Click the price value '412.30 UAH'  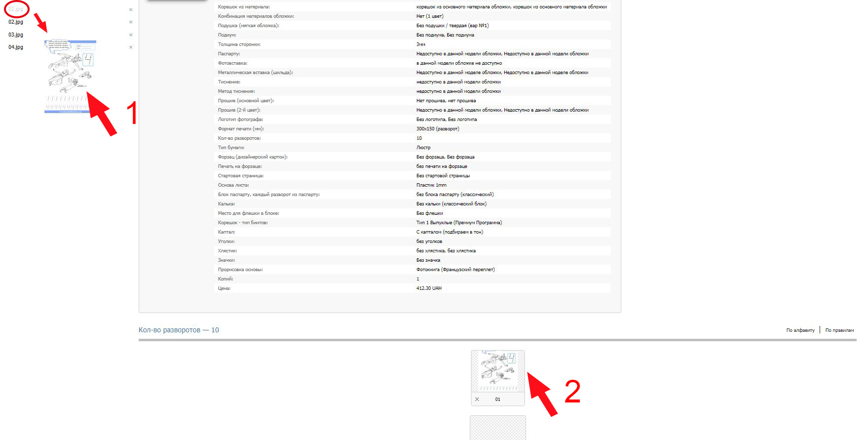pyautogui.click(x=429, y=288)
